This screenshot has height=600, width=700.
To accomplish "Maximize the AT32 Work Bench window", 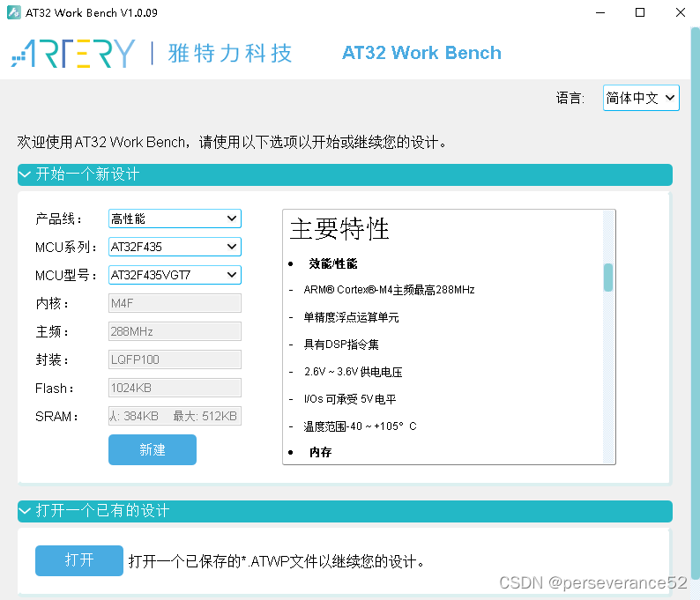I will point(640,12).
